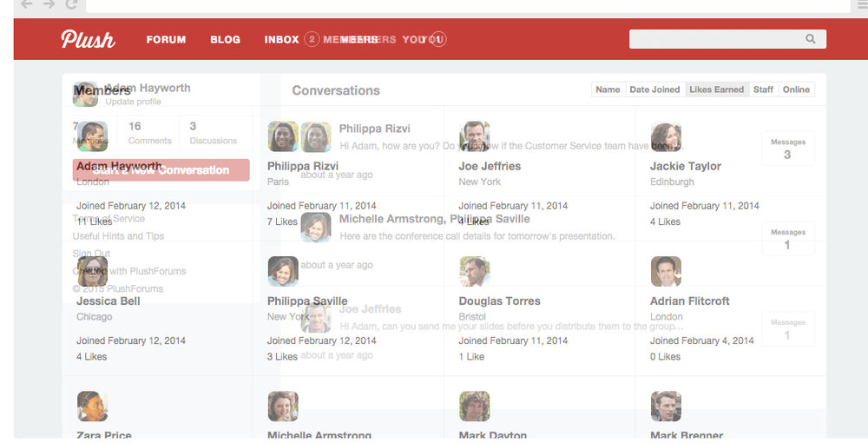The width and height of the screenshot is (868, 443).
Task: Open the 3 Discussions stat
Action: pos(214,133)
